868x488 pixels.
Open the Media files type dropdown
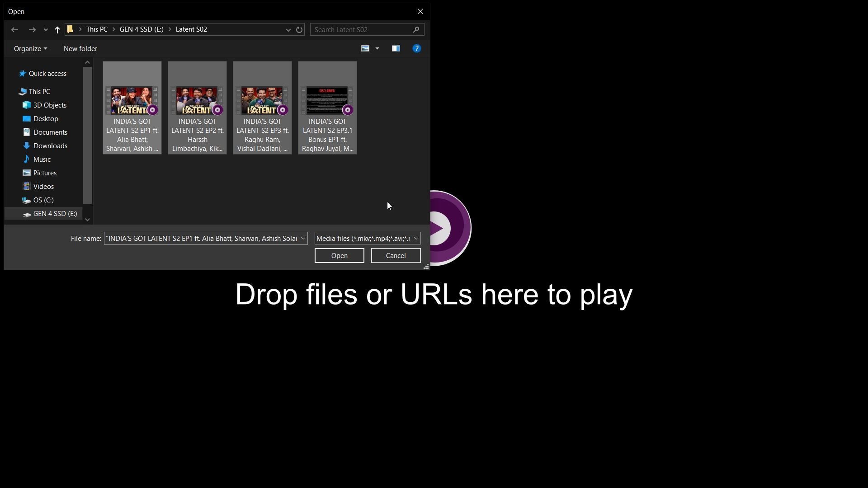coord(368,239)
